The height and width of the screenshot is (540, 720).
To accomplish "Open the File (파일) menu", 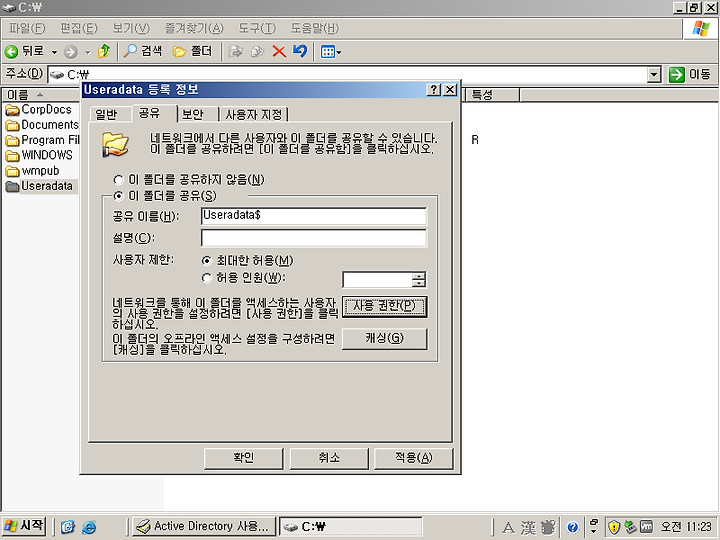I will (27, 28).
